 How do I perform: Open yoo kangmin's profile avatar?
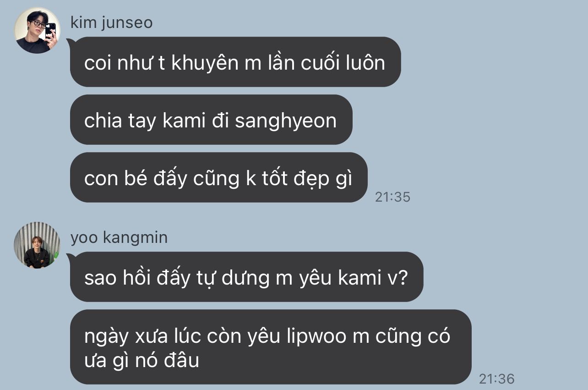coord(37,245)
